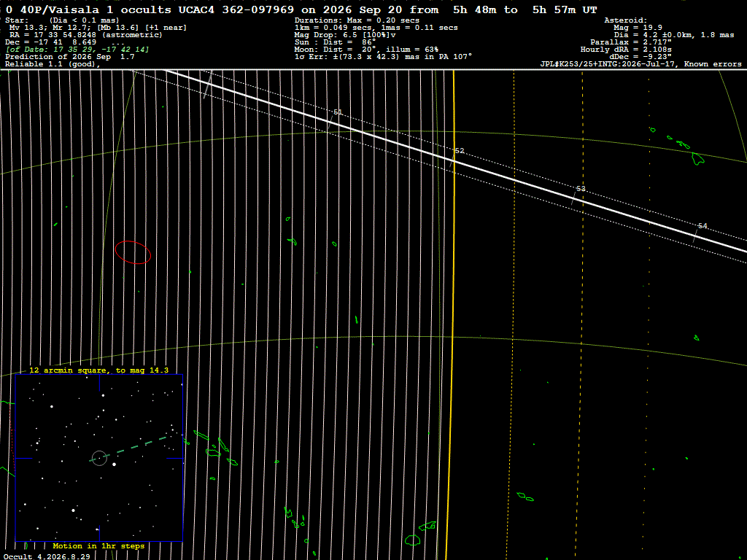Click the 'Motion in 1hr steps' caption

pyautogui.click(x=98, y=545)
